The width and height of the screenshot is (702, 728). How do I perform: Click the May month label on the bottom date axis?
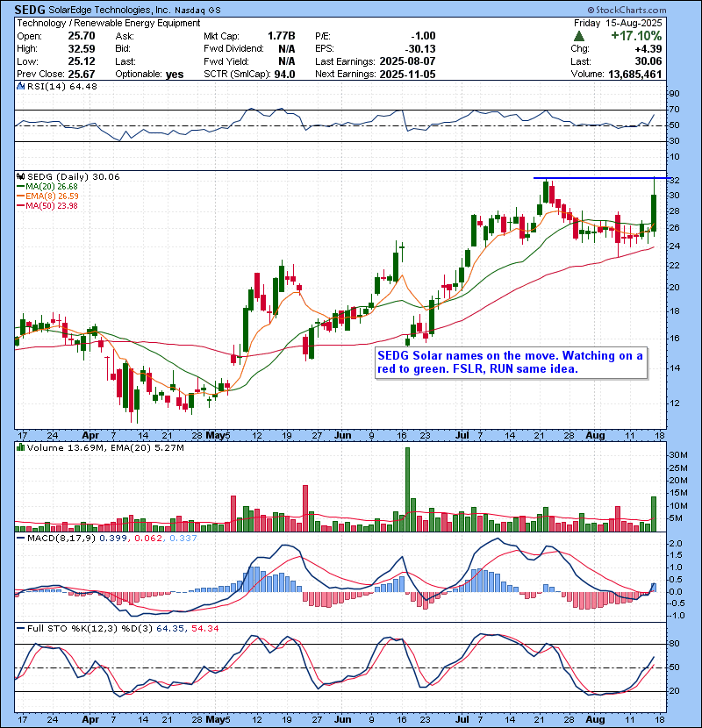click(215, 720)
